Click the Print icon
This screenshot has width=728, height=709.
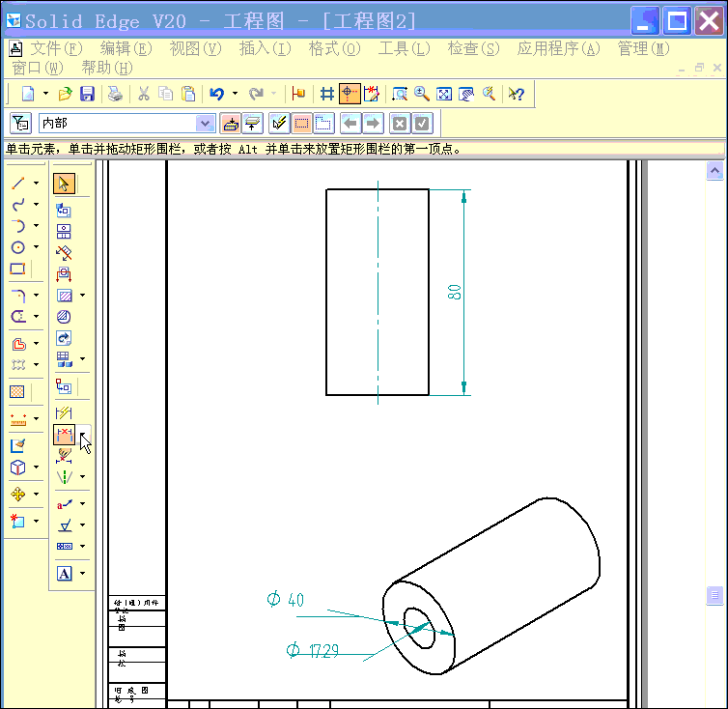coord(115,94)
